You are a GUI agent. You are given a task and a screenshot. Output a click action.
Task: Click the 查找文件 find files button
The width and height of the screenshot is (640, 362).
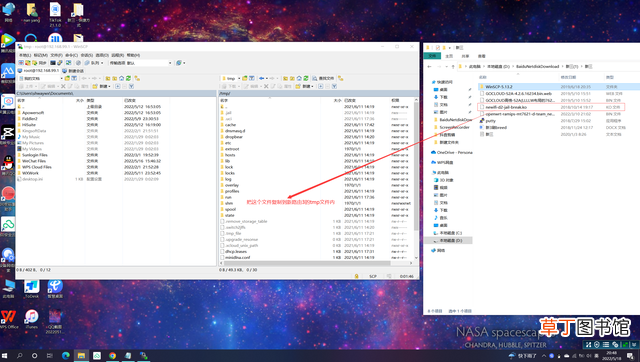[x=323, y=78]
